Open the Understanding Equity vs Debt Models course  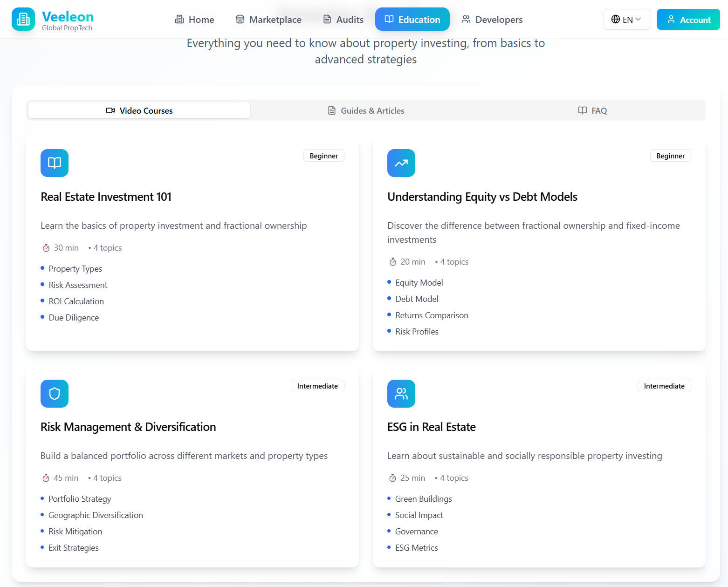point(482,197)
